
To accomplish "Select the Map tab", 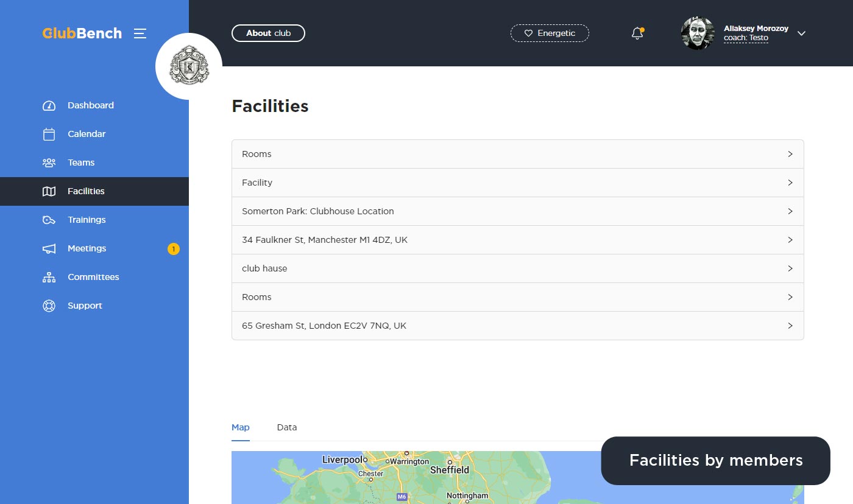I will click(x=241, y=427).
